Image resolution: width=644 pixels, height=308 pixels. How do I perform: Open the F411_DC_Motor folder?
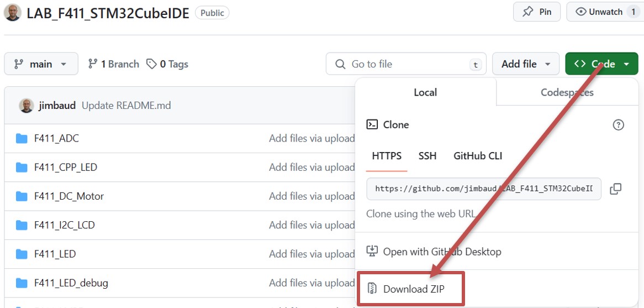pos(69,196)
